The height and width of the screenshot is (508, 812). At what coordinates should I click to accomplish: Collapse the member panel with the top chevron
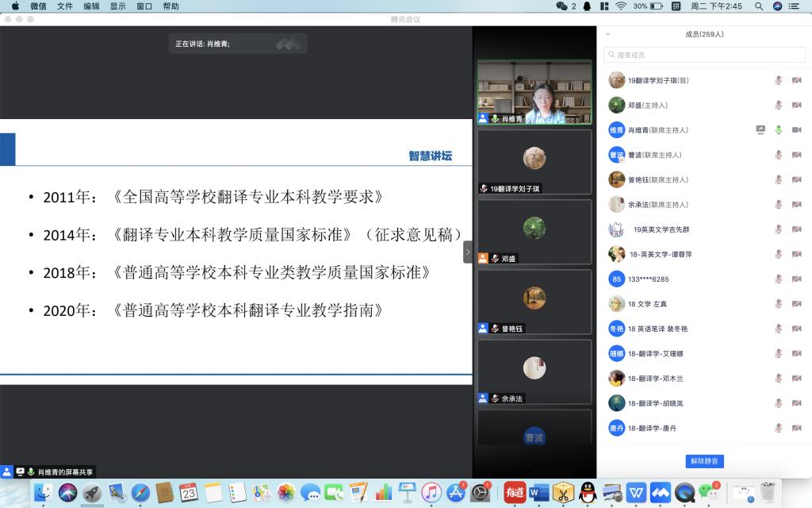point(608,34)
